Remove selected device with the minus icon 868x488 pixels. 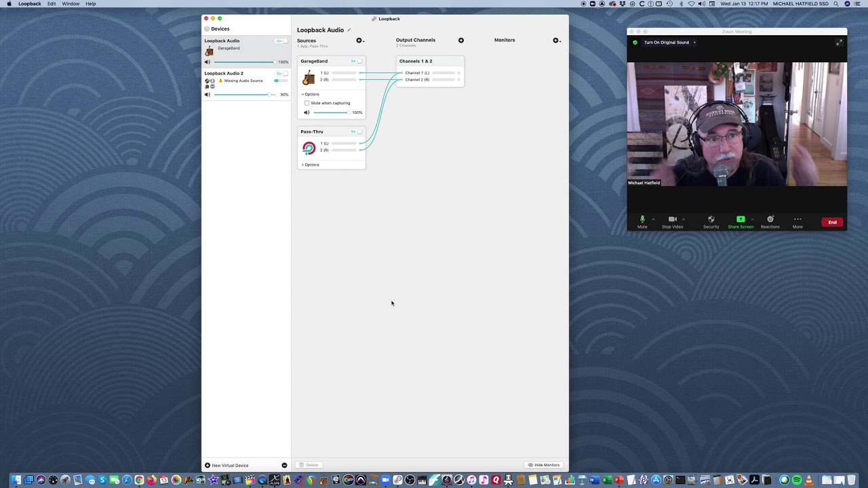click(284, 465)
